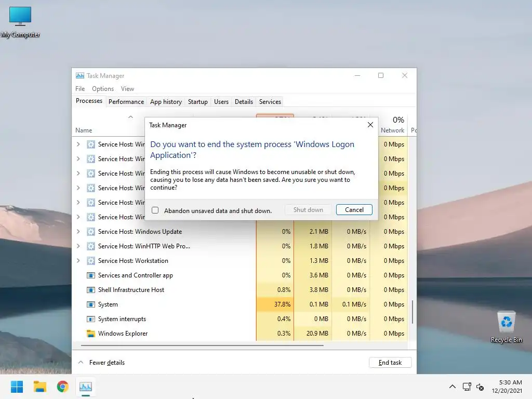Viewport: 532px width, 399px height.
Task: Click gear icon of Service Host: Windows Update
Action: (90, 231)
